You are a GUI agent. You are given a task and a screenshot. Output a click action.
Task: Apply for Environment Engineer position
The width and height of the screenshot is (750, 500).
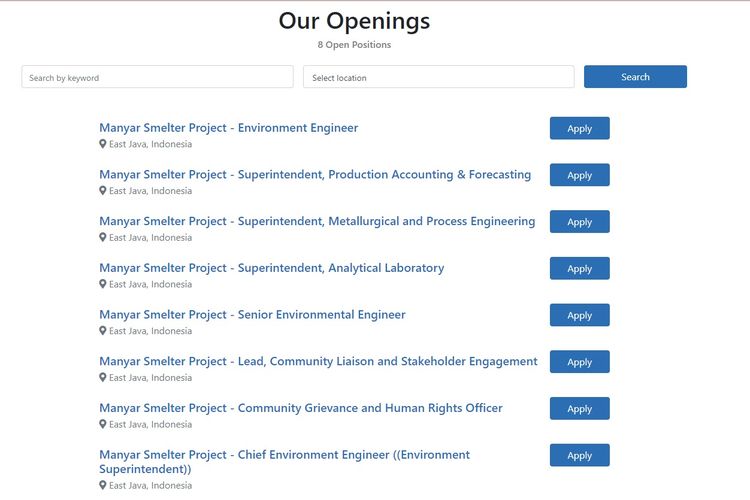coord(580,128)
